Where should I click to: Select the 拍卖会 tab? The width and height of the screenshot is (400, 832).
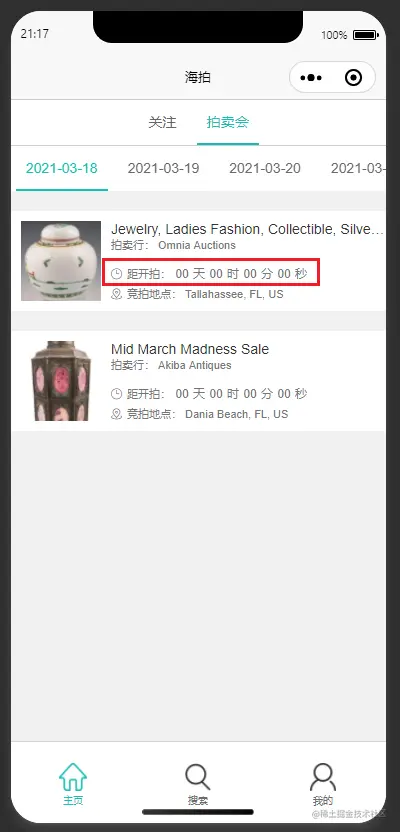228,123
